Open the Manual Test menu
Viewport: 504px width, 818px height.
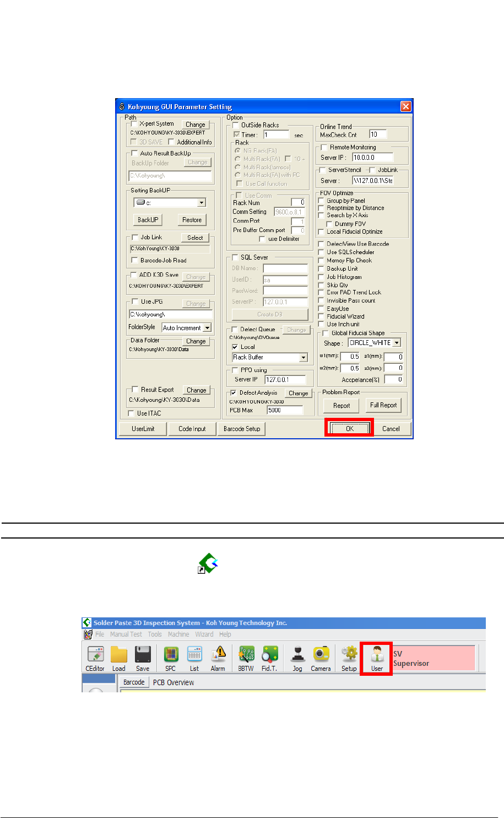click(x=126, y=634)
